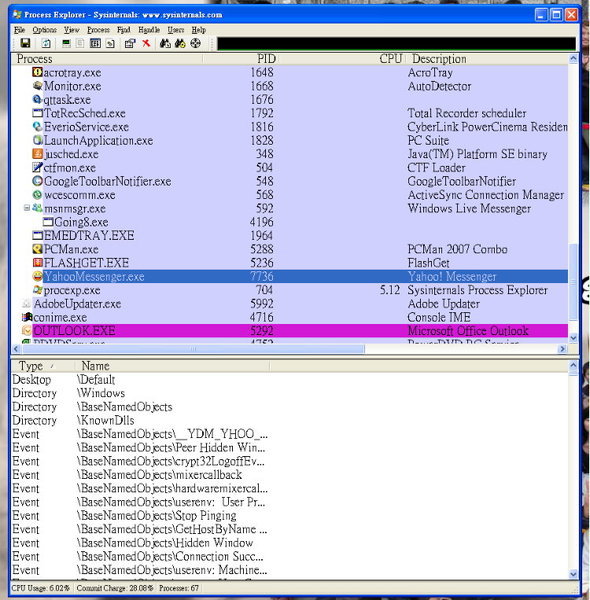Click the horizontal scrollbar left arrow
This screenshot has height=600, width=590.
[x=16, y=349]
